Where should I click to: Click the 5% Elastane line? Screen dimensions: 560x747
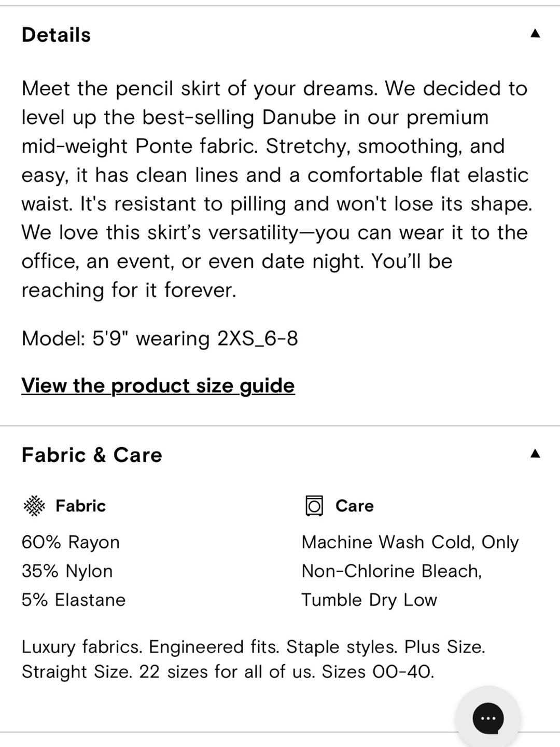[x=74, y=600]
